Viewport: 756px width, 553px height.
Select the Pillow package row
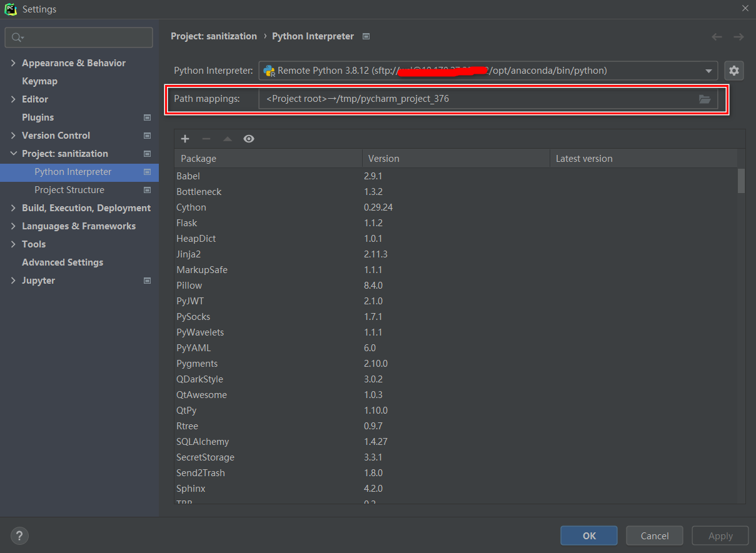tap(456, 286)
